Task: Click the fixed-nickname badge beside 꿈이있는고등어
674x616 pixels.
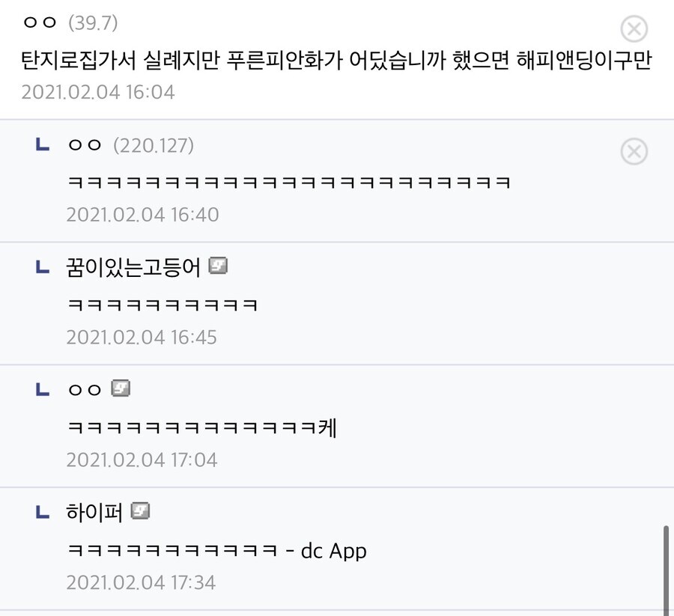Action: point(218,266)
